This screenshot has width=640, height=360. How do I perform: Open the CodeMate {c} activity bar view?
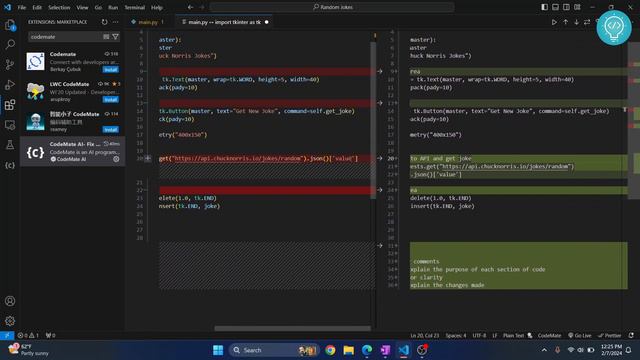10,165
